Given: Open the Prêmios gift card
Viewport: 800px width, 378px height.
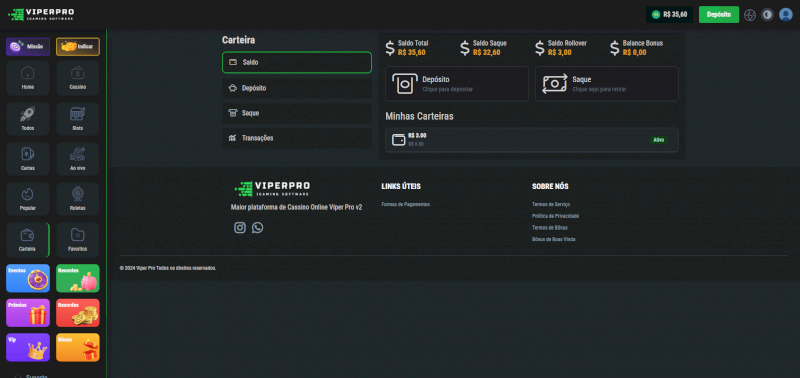Looking at the screenshot, I should tap(28, 313).
